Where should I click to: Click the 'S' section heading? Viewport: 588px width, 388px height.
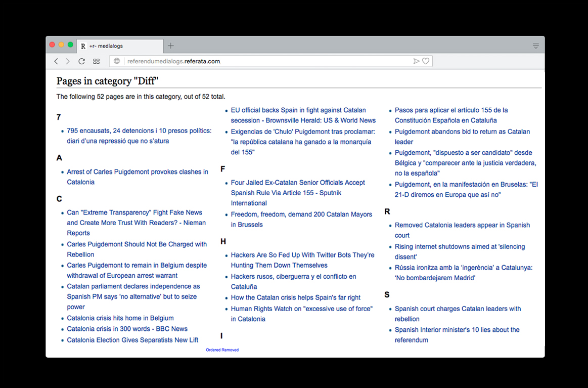click(387, 295)
